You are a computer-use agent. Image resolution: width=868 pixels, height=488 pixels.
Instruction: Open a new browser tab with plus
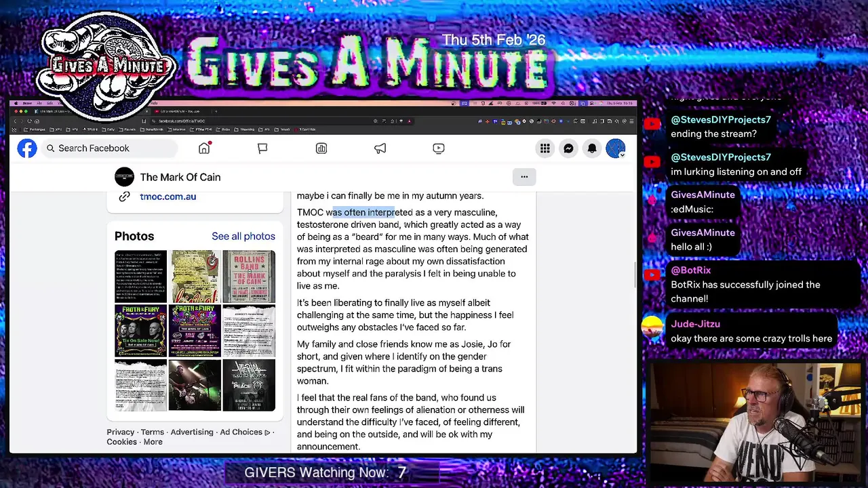pos(216,111)
